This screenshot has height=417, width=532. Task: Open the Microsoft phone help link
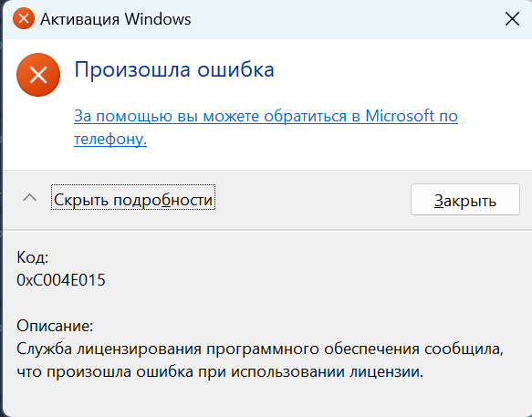[266, 127]
